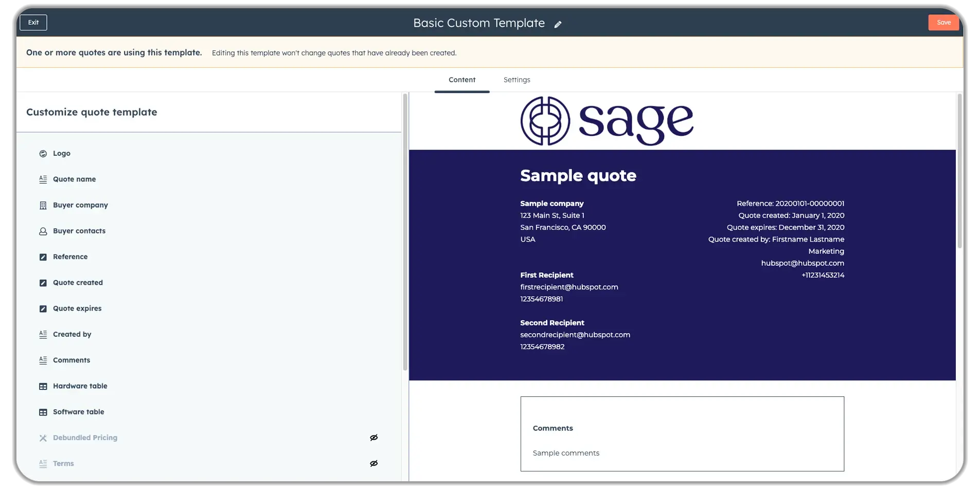Click the Software table grid icon
This screenshot has width=980, height=490.
(43, 412)
